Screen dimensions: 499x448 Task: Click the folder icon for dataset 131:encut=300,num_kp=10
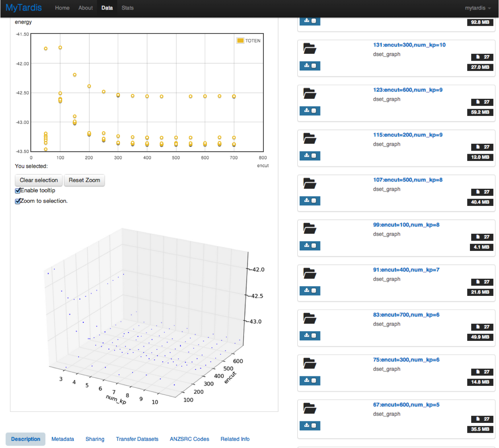(310, 49)
